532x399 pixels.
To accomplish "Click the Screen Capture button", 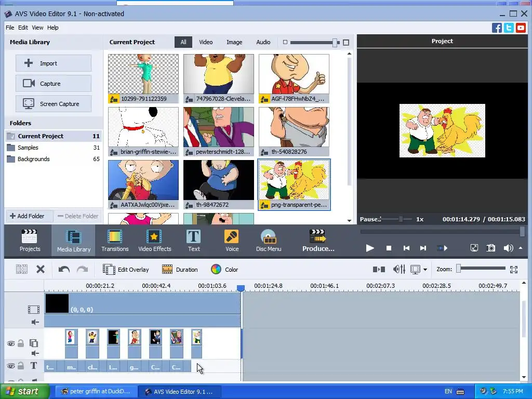I will click(x=54, y=104).
